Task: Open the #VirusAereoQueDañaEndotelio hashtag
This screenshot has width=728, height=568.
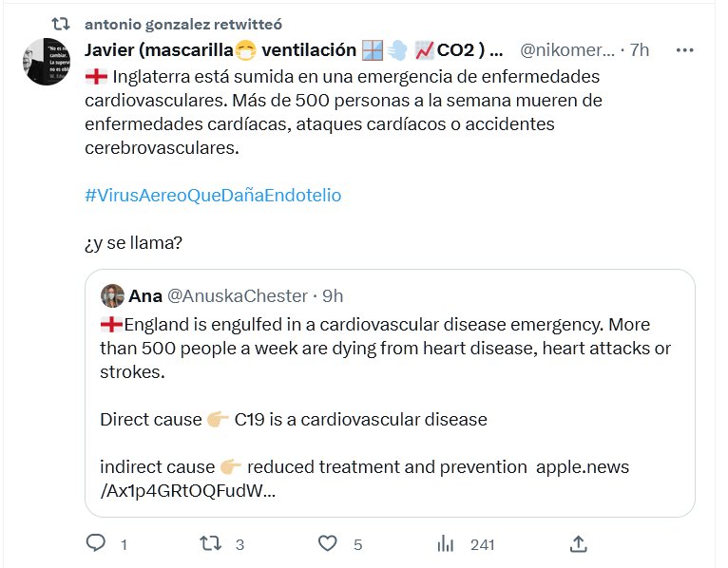Action: (212, 195)
